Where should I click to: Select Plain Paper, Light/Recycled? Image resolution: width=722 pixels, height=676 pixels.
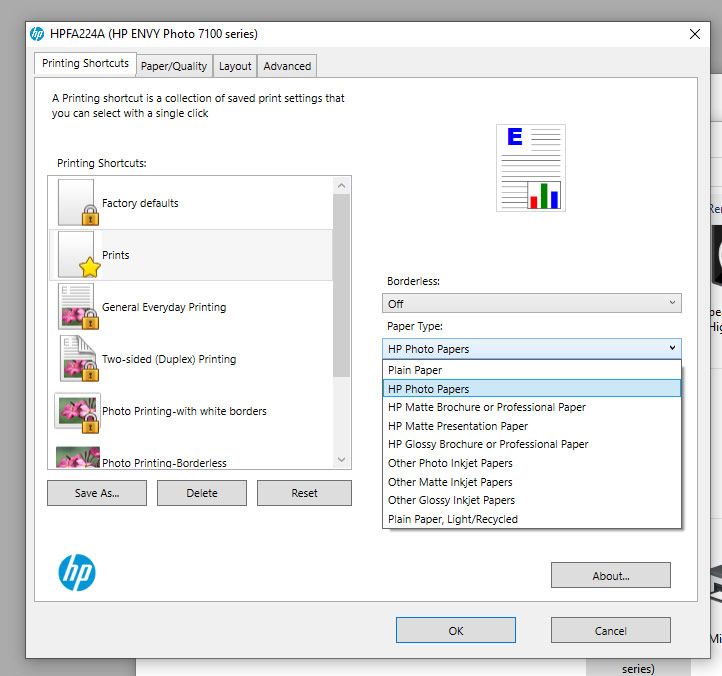coord(531,519)
